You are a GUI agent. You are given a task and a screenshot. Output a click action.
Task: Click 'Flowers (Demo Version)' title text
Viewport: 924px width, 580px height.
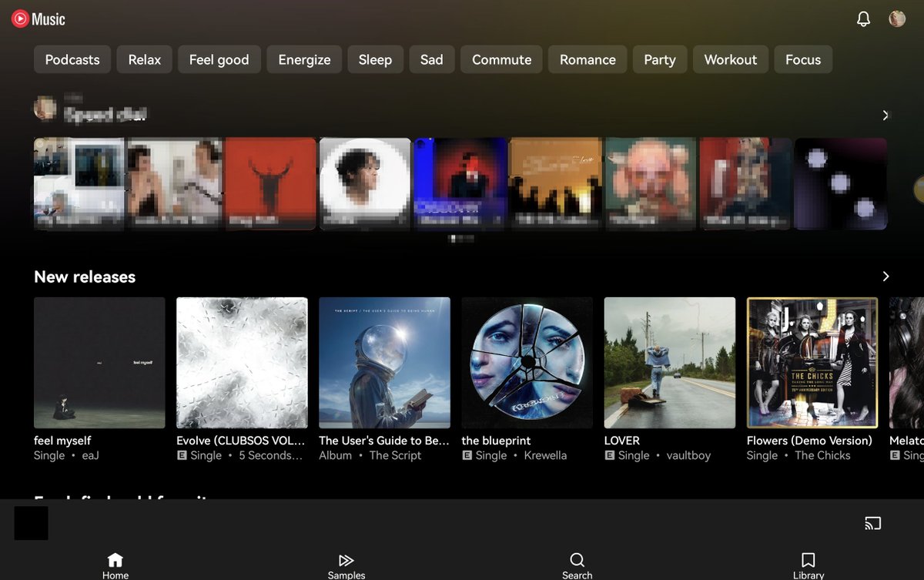point(809,441)
